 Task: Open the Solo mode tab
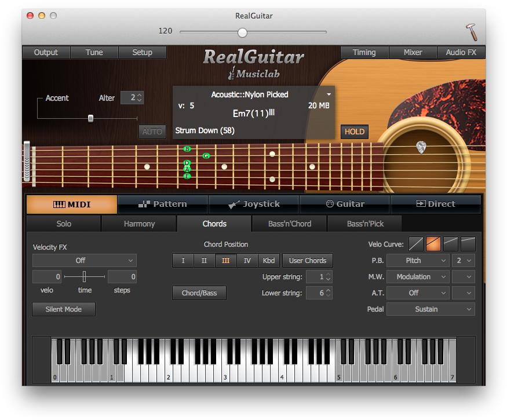[x=64, y=224]
